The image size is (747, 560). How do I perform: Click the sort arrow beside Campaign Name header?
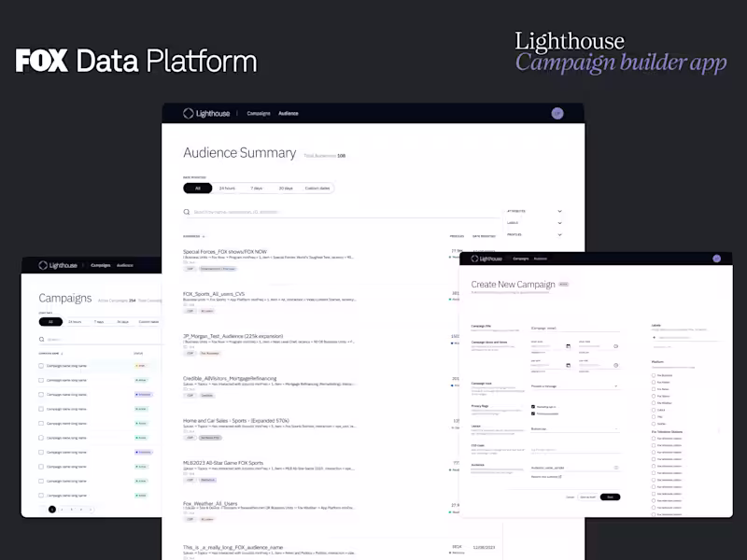pyautogui.click(x=62, y=354)
